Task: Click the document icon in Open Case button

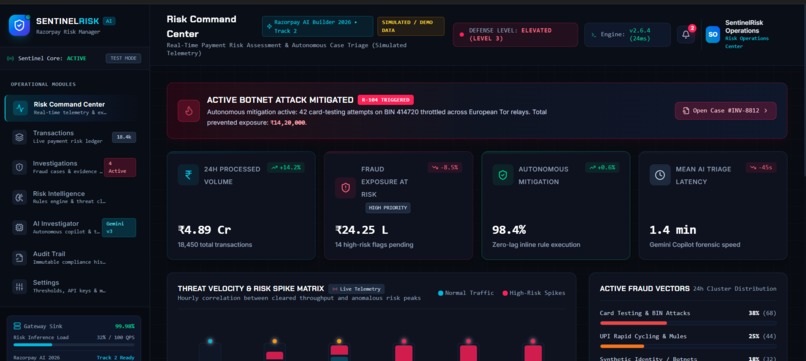Action: click(x=686, y=111)
